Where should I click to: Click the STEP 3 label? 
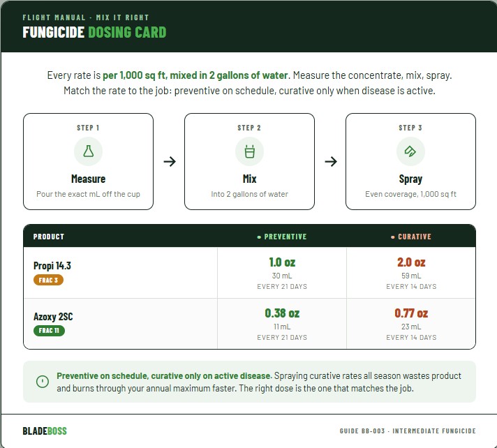pyautogui.click(x=410, y=128)
